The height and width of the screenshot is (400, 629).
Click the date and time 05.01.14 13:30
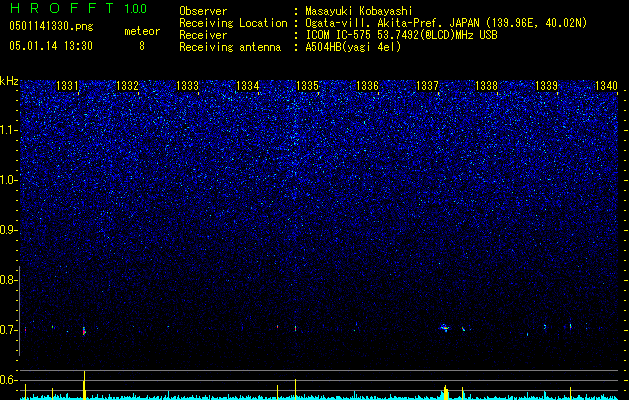point(51,46)
